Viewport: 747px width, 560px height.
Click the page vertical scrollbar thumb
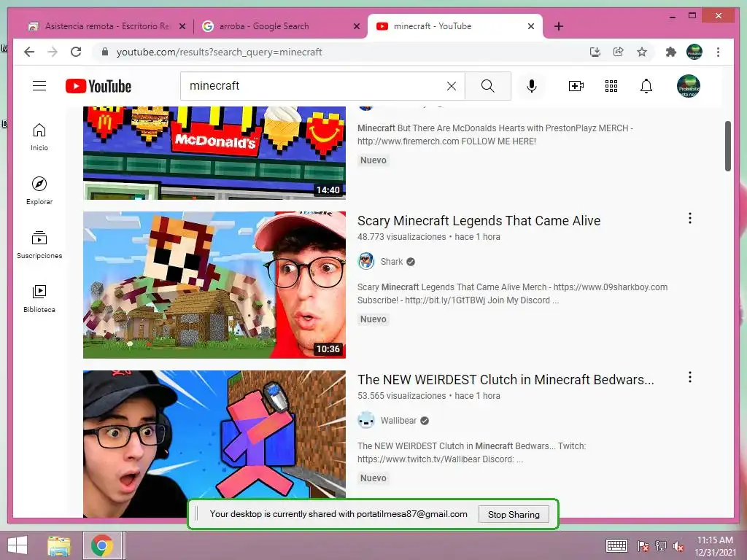point(727,146)
